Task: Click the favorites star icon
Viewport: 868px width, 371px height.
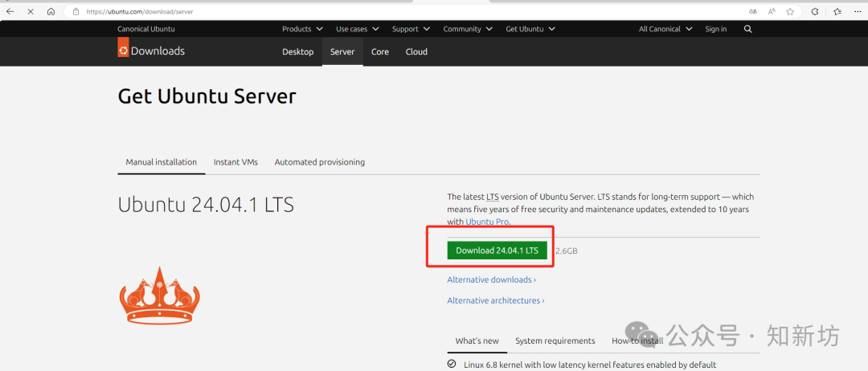Action: point(790,12)
